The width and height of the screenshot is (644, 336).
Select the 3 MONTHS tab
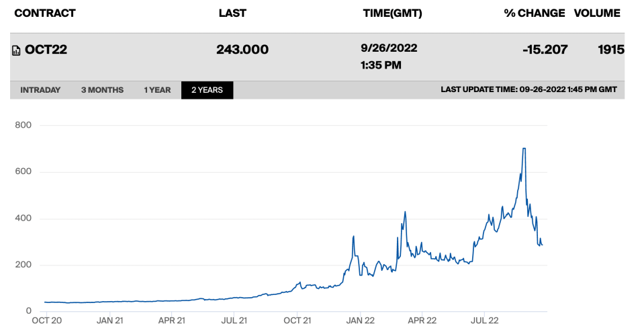point(102,90)
